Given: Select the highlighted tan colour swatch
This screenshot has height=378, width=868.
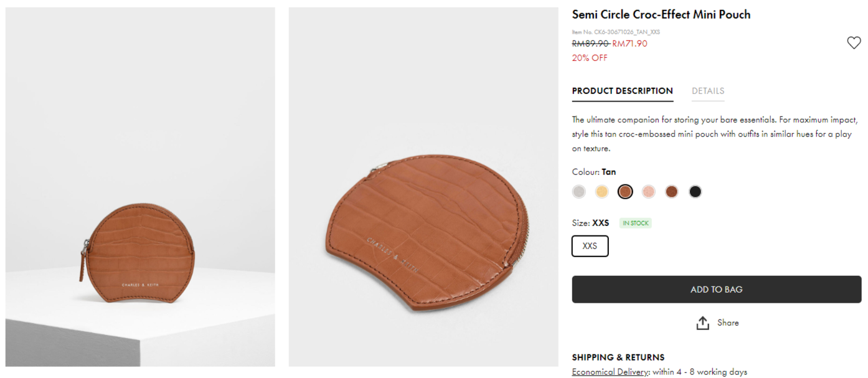Looking at the screenshot, I should [x=625, y=192].
